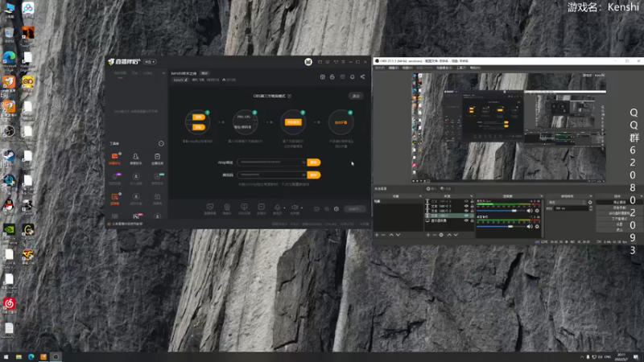644x362 pixels.
Task: Remove the scene with the minus icon in OBS
Action: 384,235
